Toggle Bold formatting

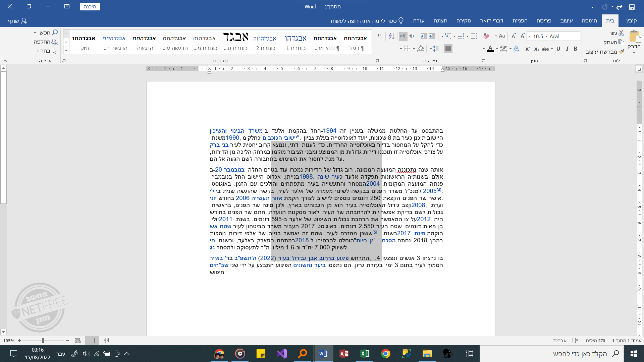click(x=576, y=49)
